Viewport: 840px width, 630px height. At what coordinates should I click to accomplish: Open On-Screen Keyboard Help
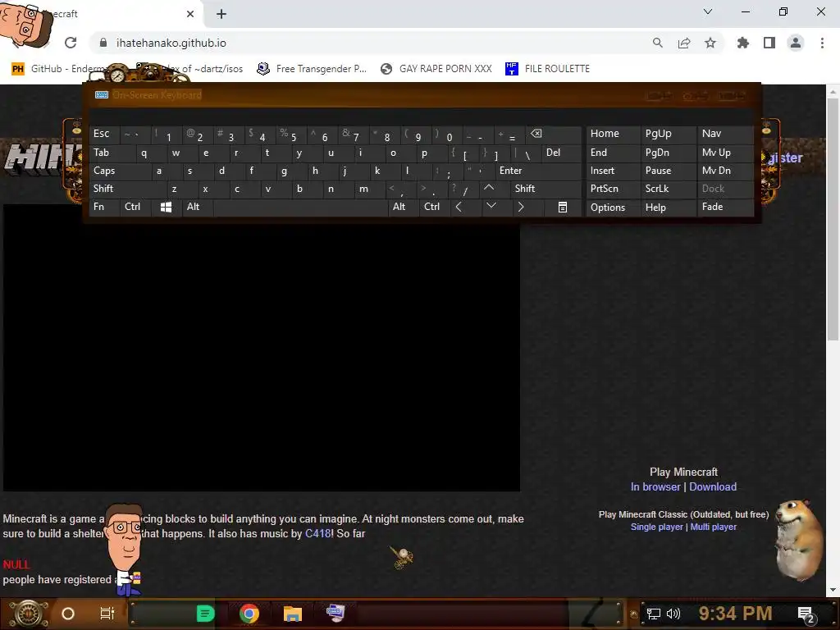point(669,207)
